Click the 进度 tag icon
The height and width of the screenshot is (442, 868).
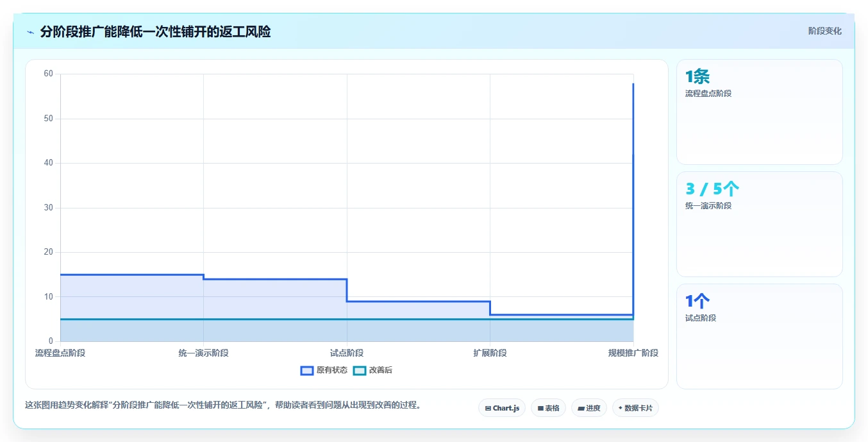pyautogui.click(x=581, y=409)
